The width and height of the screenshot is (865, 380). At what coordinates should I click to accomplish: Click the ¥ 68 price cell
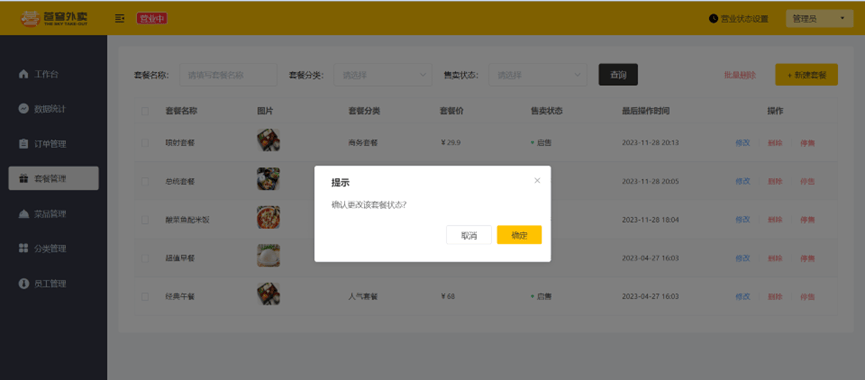point(448,296)
